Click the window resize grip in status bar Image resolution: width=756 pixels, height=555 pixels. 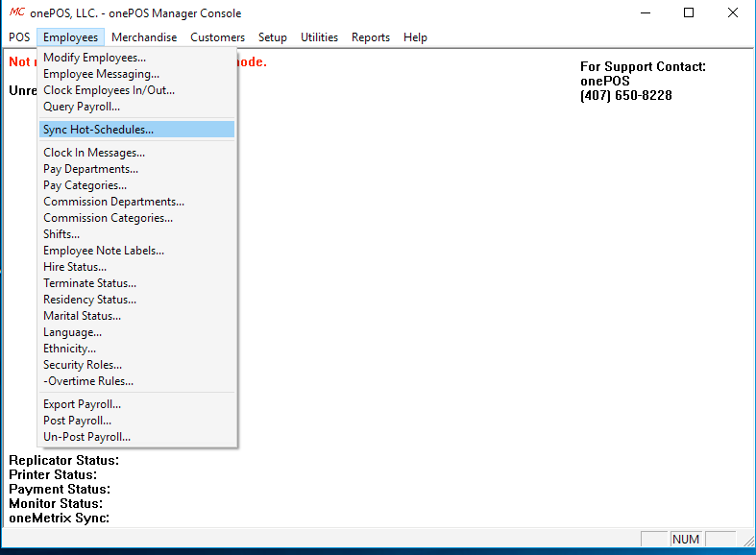point(748,541)
